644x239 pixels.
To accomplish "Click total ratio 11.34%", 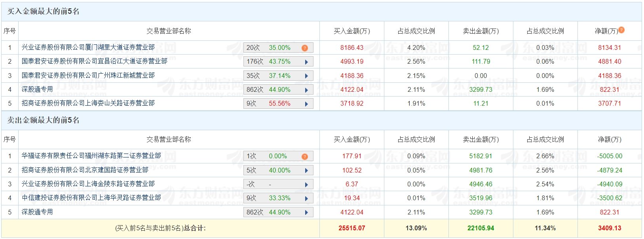I will pos(545,228).
